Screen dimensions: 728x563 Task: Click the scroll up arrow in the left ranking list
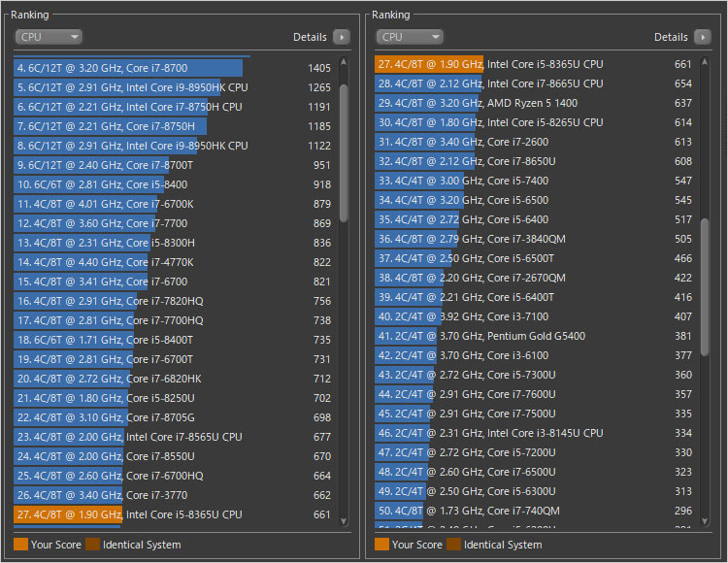coord(344,61)
